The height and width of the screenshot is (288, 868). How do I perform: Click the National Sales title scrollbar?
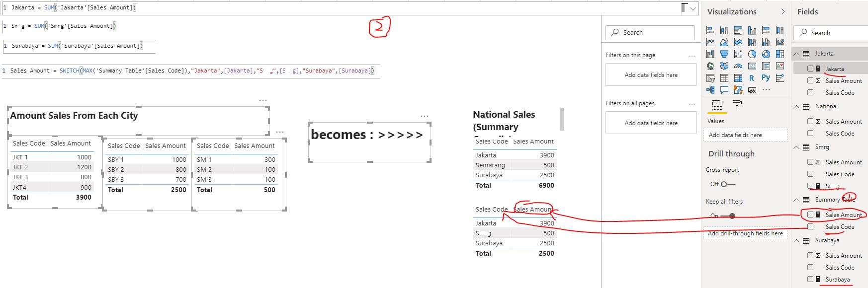[x=562, y=119]
